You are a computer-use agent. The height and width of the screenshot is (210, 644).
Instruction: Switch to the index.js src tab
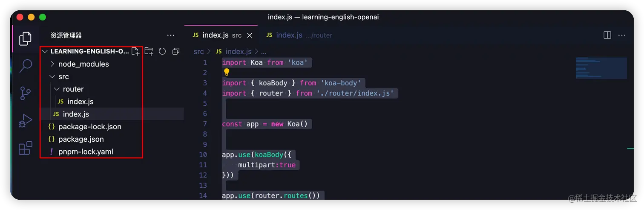222,35
